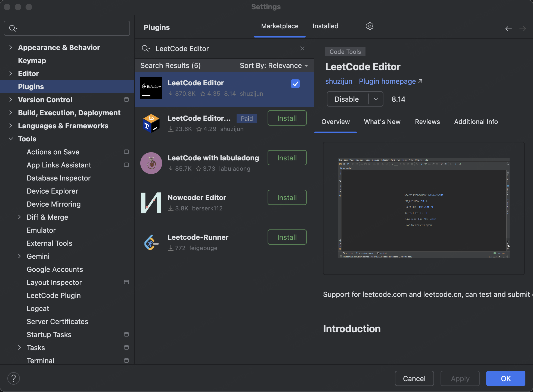Click the LeetCode Editor plugin logo icon
533x392 pixels.
tap(151, 88)
